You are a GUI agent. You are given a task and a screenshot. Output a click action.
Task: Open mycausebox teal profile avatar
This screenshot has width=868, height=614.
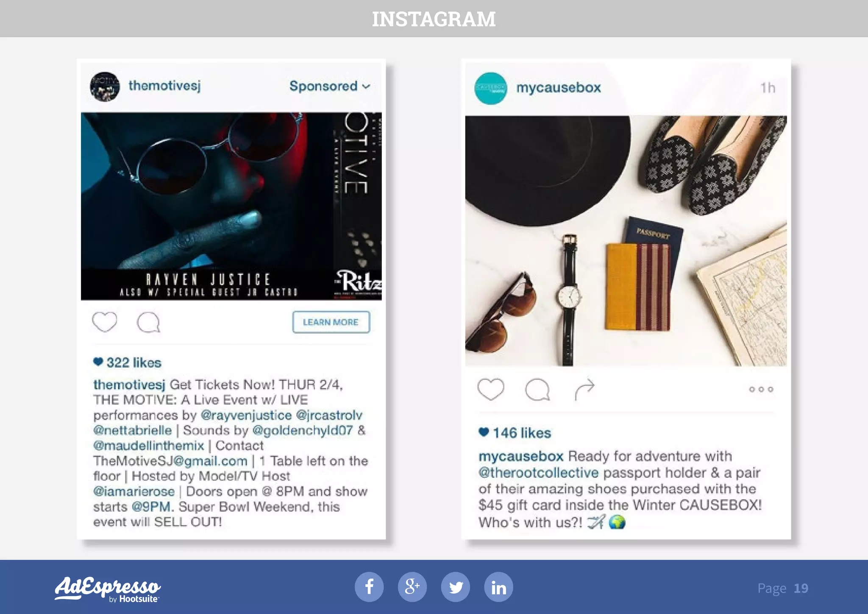(490, 88)
